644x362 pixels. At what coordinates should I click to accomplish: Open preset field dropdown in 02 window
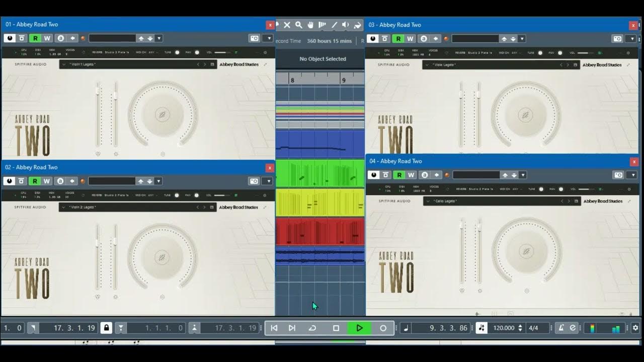point(158,181)
